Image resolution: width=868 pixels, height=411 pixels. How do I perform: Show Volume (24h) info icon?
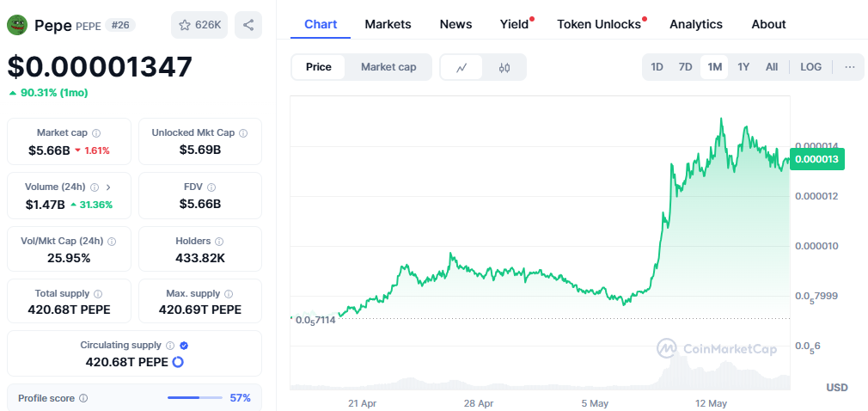click(x=95, y=187)
